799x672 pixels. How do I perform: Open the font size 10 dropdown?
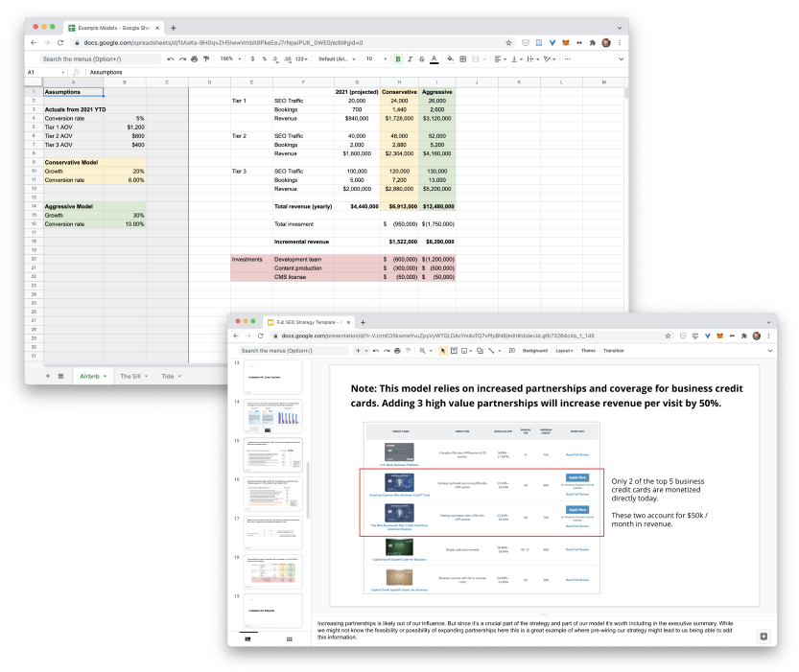(x=376, y=59)
